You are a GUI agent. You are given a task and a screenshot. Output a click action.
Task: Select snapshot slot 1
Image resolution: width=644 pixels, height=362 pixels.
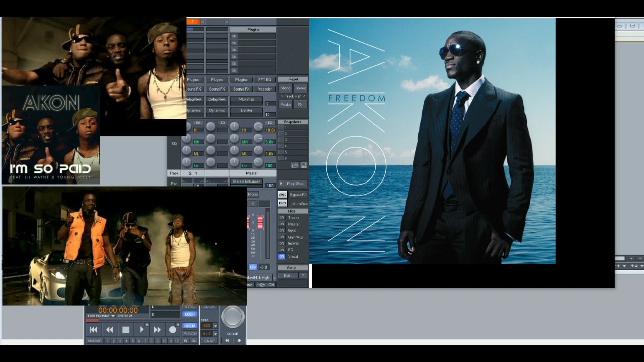pyautogui.click(x=293, y=127)
